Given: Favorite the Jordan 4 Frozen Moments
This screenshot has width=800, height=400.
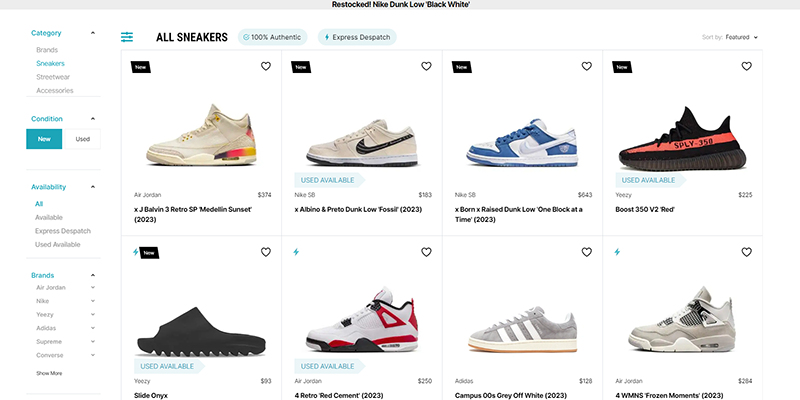Looking at the screenshot, I should coord(746,252).
